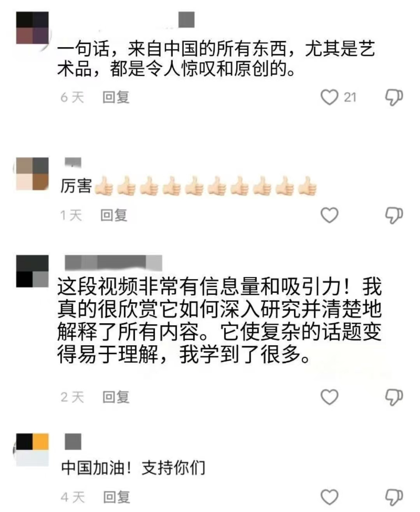This screenshot has width=420, height=512.
Task: Like the 厉害 thumbs-up comment
Action: pyautogui.click(x=329, y=215)
